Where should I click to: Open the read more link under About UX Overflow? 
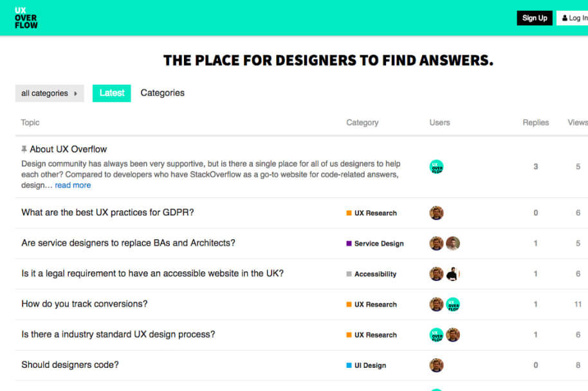point(73,185)
